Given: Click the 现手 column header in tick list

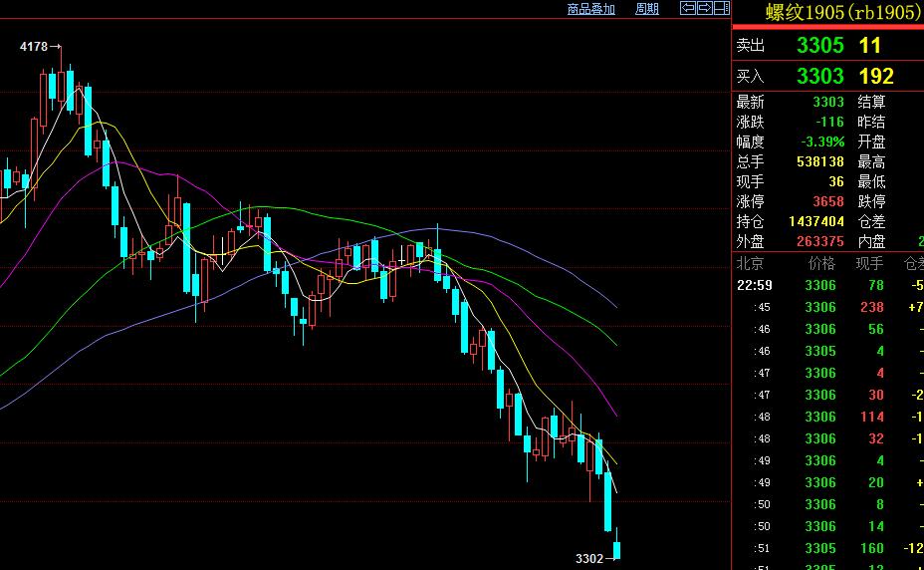Looking at the screenshot, I should [x=870, y=263].
